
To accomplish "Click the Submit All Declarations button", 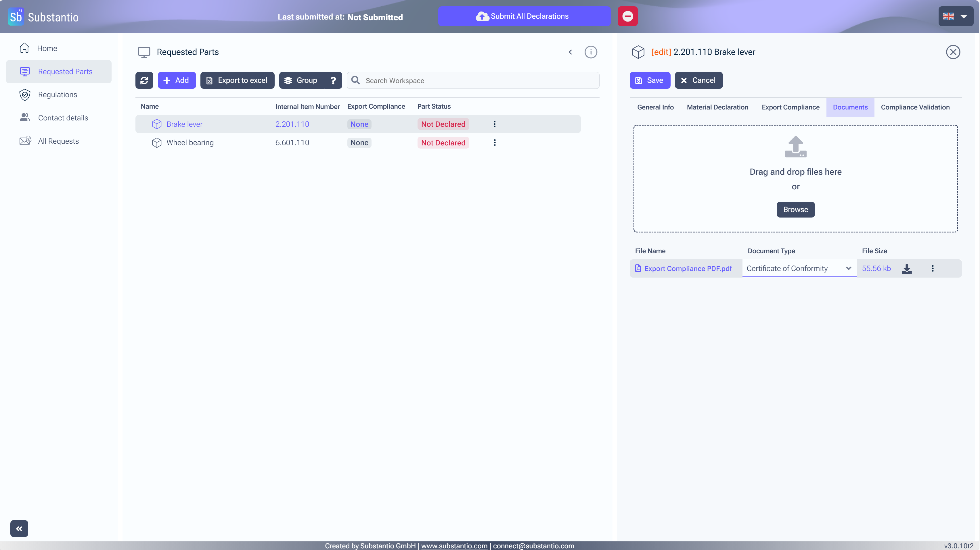I will 524,16.
